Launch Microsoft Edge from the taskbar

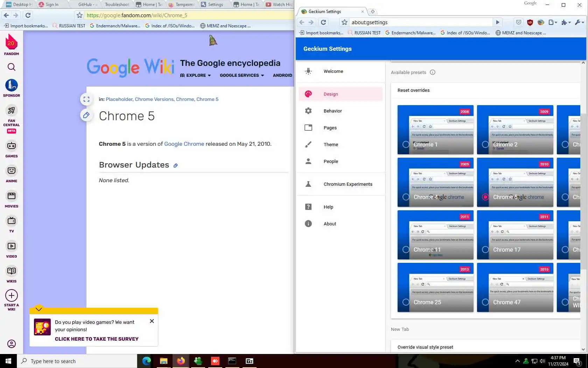(146, 361)
